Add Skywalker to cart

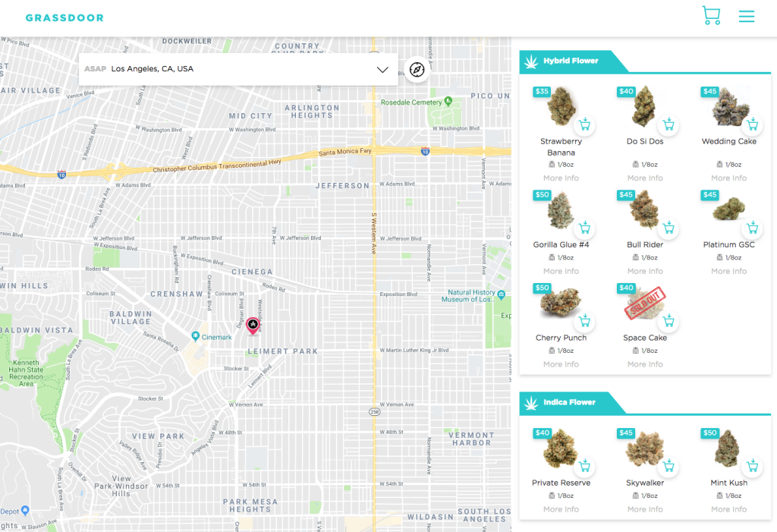click(668, 466)
